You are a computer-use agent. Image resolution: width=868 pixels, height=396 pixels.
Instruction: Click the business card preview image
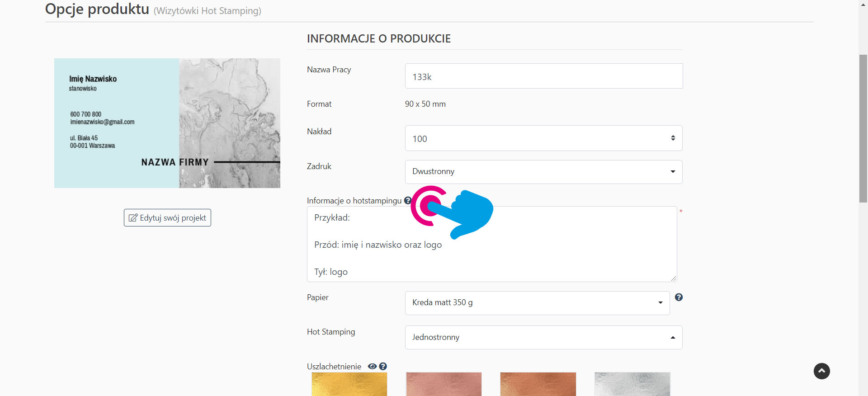167,123
